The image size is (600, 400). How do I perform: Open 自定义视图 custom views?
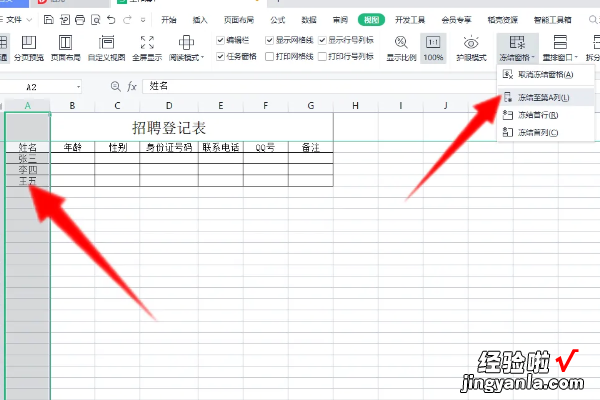(x=106, y=48)
